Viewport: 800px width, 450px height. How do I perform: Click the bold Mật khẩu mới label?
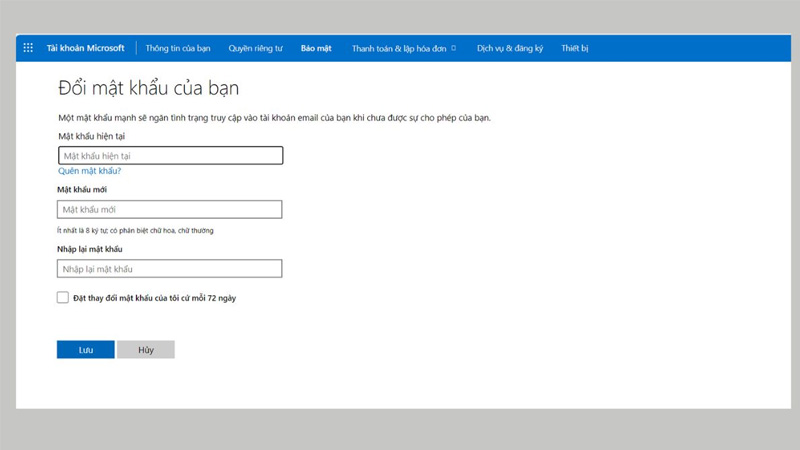[x=83, y=188]
